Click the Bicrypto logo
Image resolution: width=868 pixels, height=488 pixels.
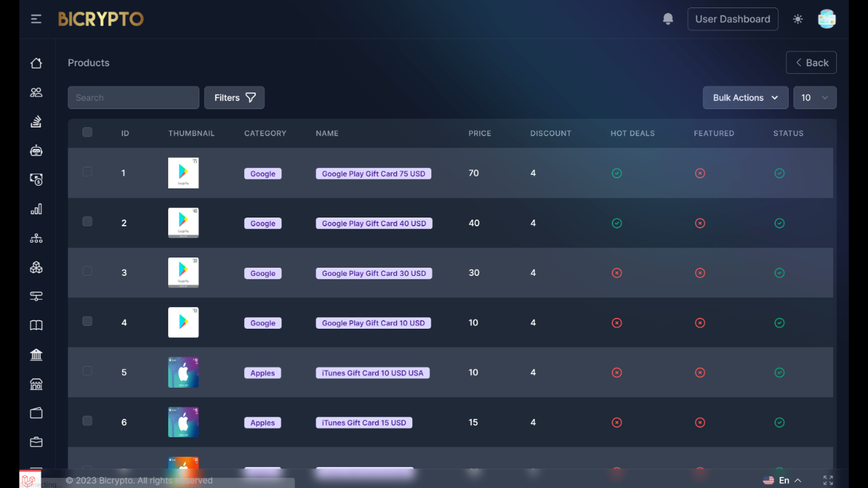[x=101, y=19]
